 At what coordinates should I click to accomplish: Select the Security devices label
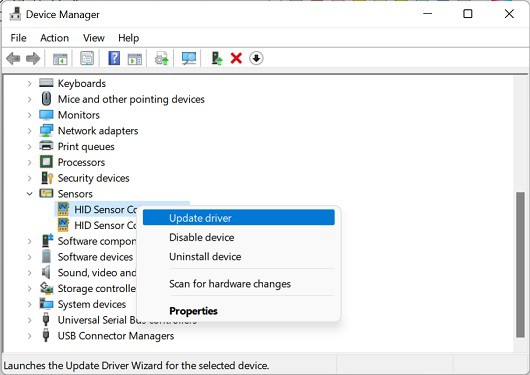(93, 178)
